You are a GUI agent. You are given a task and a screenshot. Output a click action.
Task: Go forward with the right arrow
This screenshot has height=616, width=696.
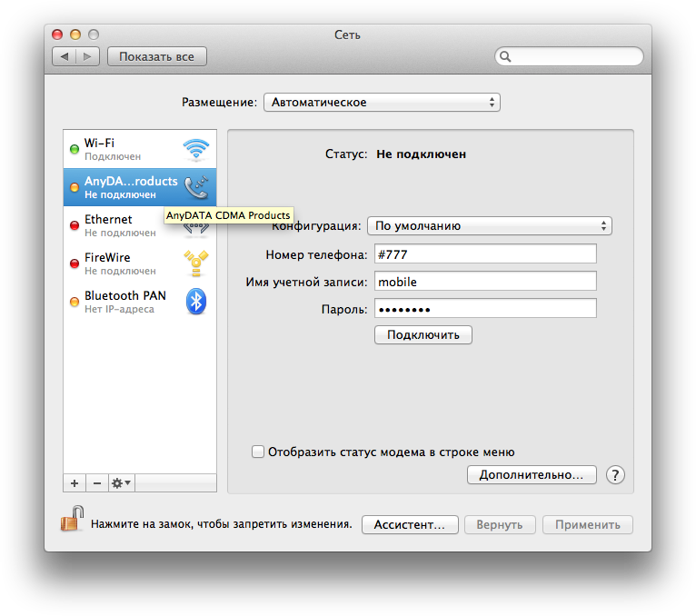[x=87, y=57]
